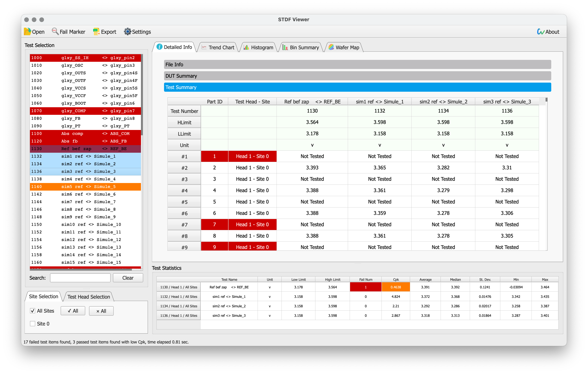The width and height of the screenshot is (588, 374).
Task: Click the × All deselect button
Action: [101, 311]
